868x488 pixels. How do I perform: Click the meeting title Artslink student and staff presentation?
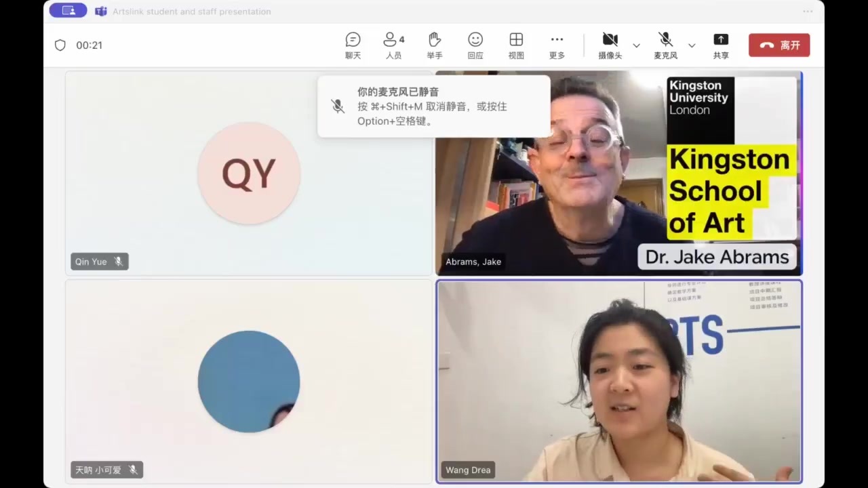[x=192, y=12]
